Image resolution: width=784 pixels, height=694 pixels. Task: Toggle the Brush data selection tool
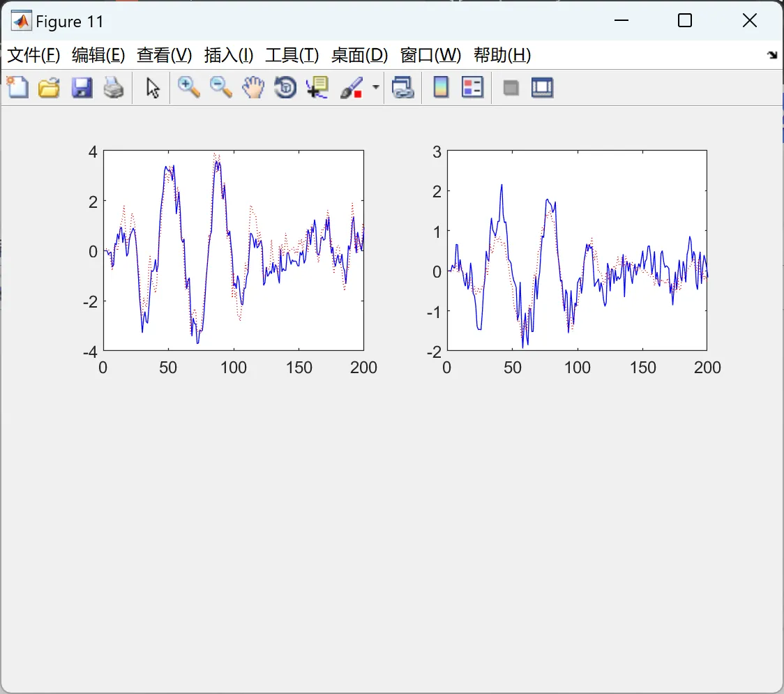pyautogui.click(x=352, y=87)
